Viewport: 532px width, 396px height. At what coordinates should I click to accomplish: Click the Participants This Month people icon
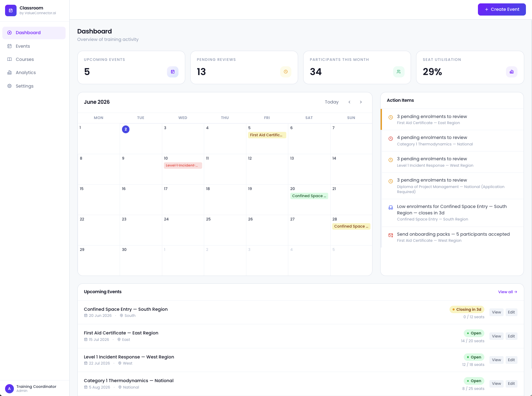(399, 72)
